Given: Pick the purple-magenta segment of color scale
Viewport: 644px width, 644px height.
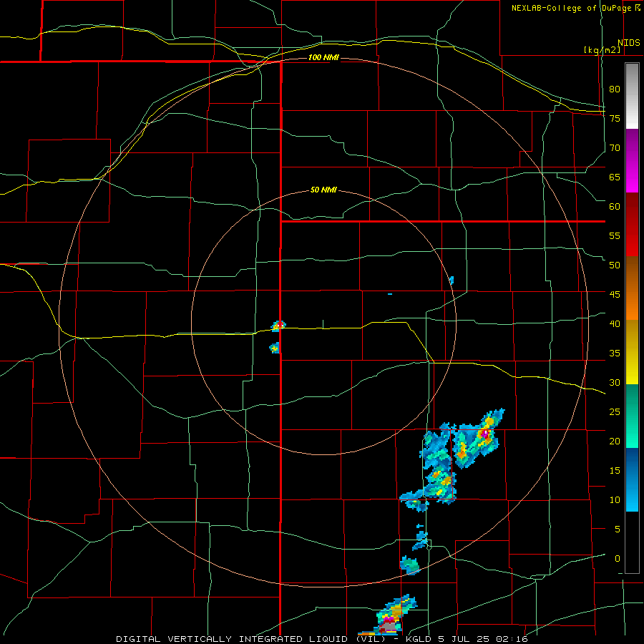Looking at the screenshot, I should pyautogui.click(x=632, y=160).
